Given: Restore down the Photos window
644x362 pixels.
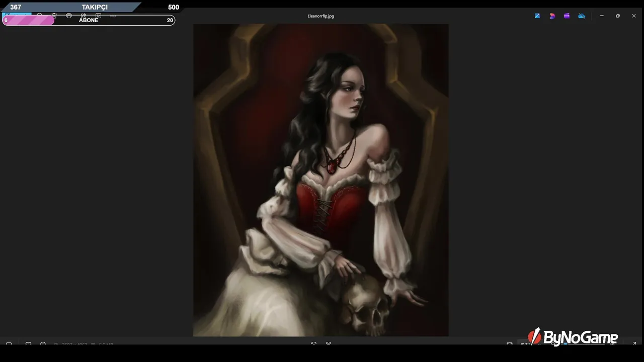Looking at the screenshot, I should 618,16.
